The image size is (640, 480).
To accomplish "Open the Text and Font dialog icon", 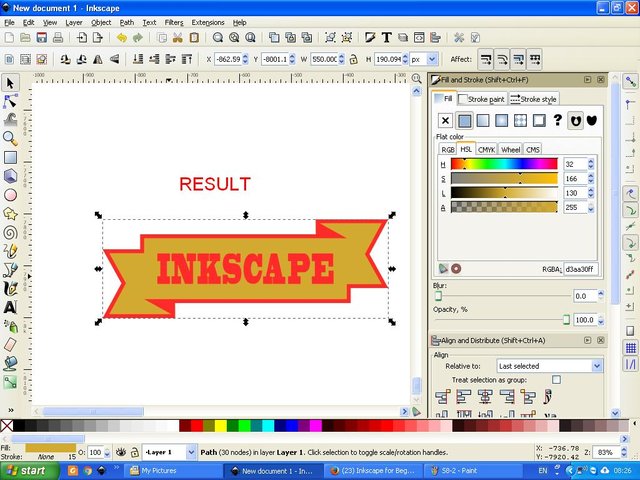I will pos(387,38).
